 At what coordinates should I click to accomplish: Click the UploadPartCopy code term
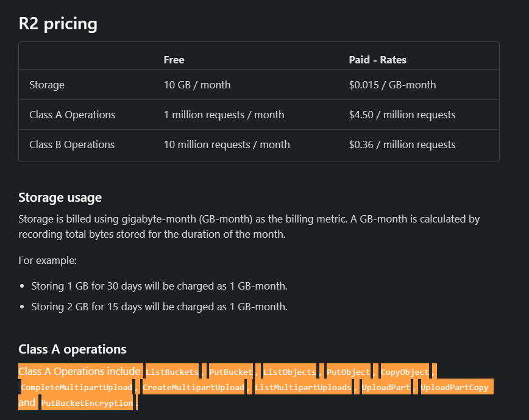click(454, 388)
